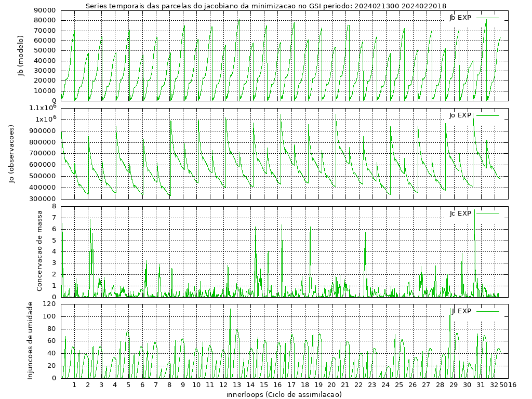Click x-axis tick label 13

237,385
